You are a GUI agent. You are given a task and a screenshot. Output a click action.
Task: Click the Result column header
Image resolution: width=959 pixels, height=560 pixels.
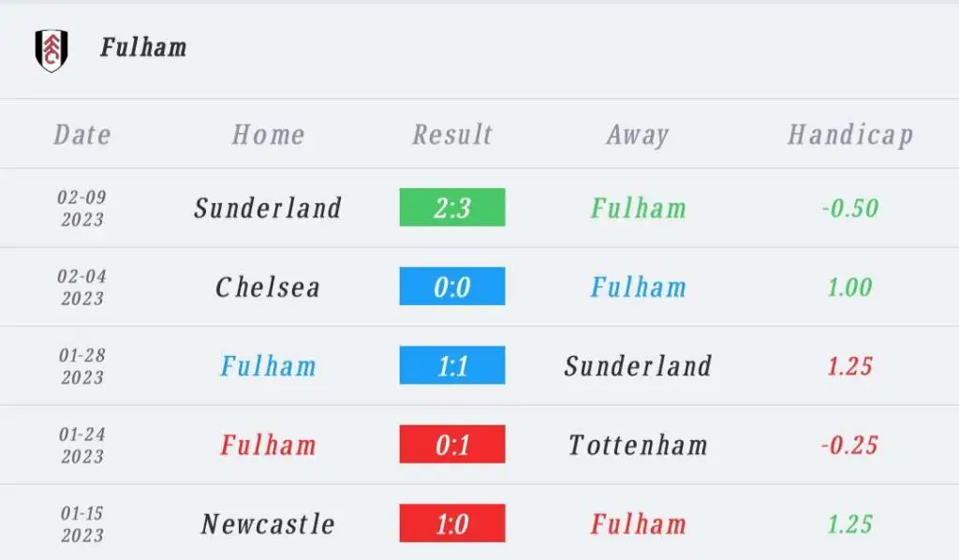coord(452,135)
